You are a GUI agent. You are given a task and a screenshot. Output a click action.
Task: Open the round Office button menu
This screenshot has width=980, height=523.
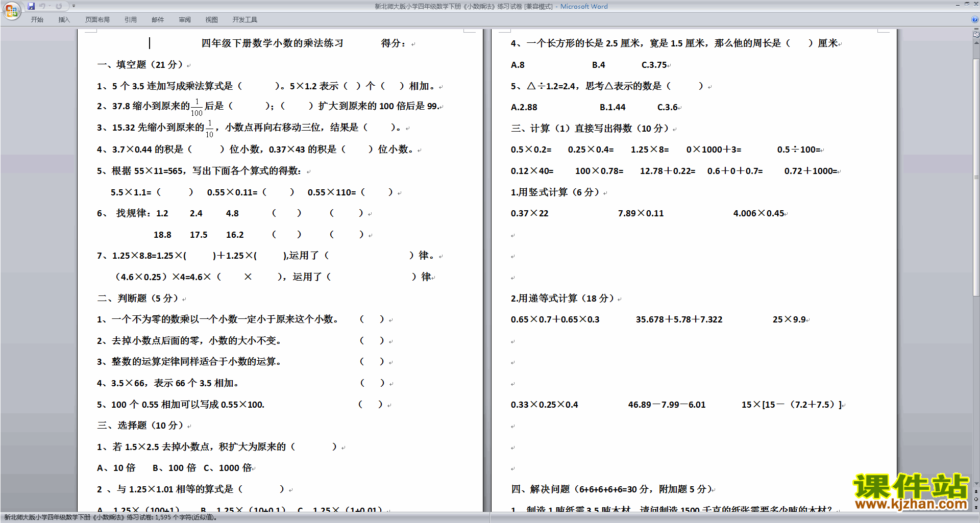pos(11,11)
